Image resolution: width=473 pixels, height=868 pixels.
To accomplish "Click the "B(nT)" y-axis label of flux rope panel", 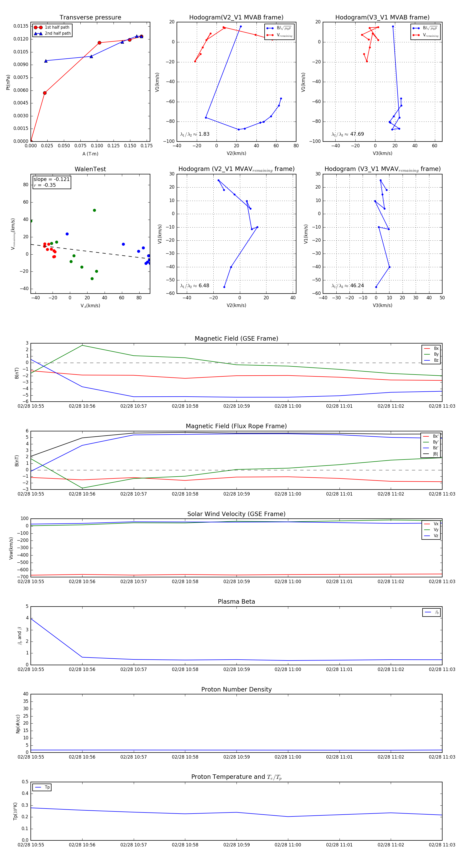I will 17,461.
